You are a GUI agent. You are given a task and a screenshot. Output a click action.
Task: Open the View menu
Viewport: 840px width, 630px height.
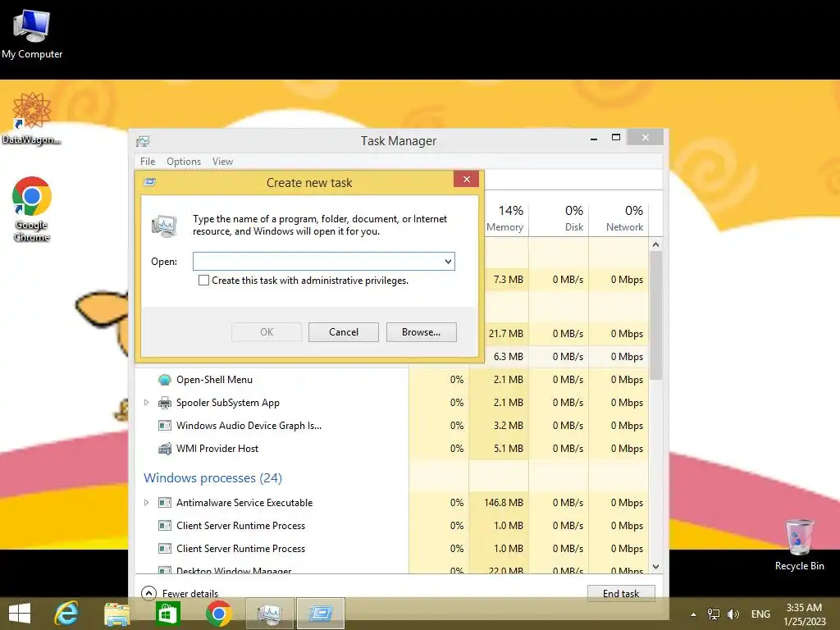click(222, 162)
